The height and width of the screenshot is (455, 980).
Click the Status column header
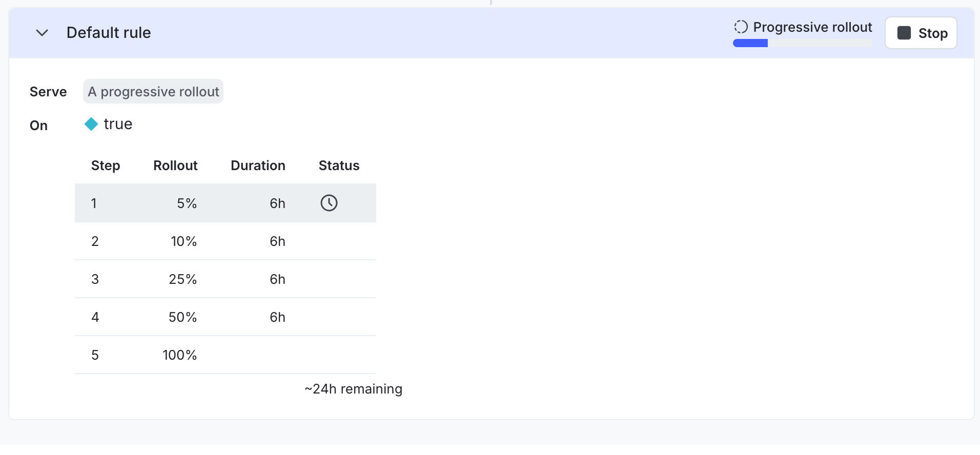(339, 166)
